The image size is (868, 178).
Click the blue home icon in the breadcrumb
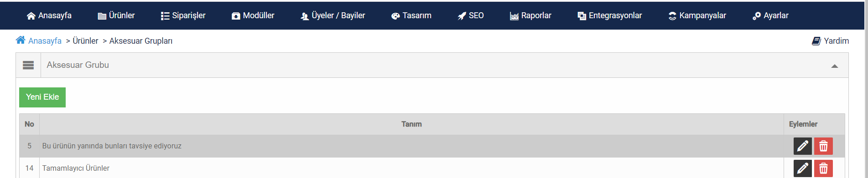(21, 40)
